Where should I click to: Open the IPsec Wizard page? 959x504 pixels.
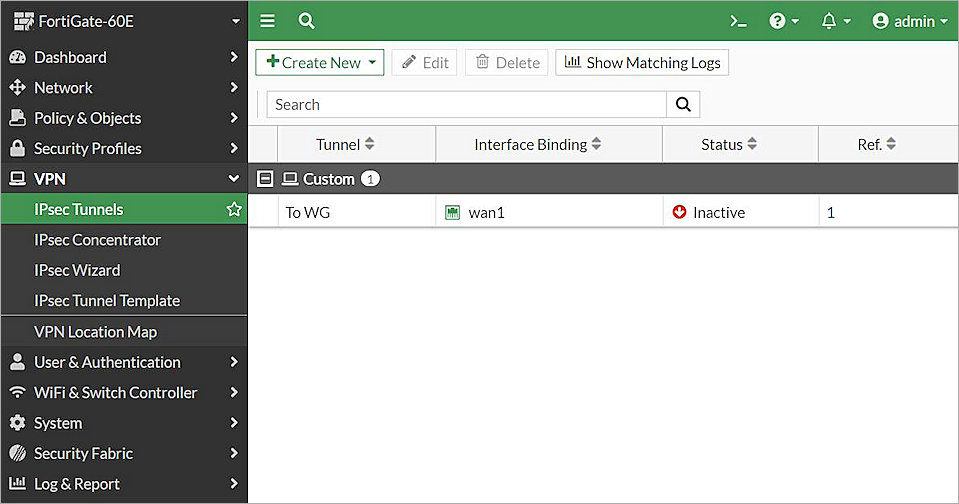77,270
